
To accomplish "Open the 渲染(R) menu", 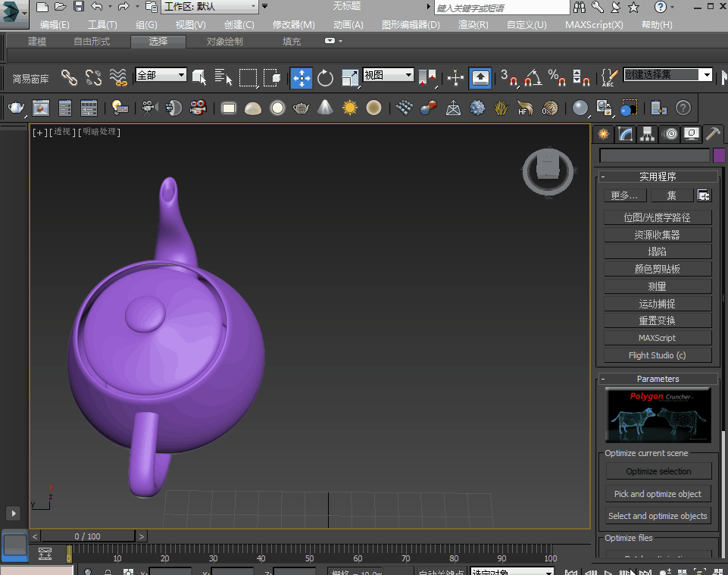I will coord(473,24).
